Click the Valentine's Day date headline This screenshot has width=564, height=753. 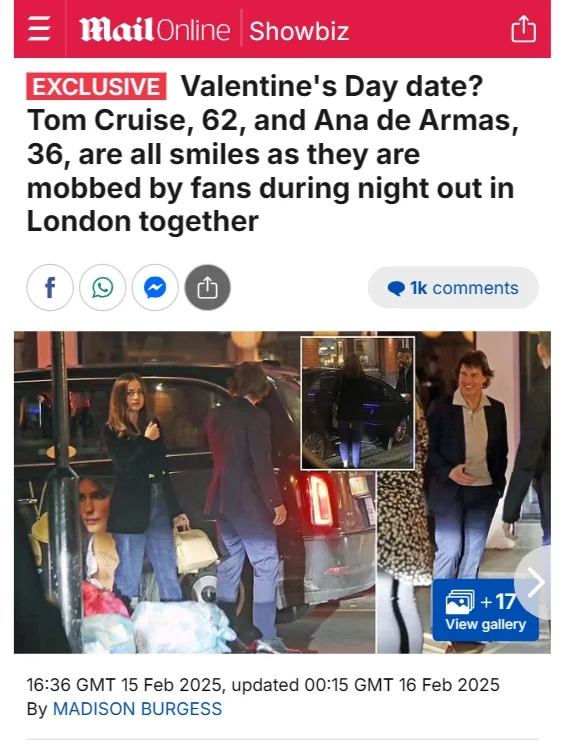pos(272,154)
